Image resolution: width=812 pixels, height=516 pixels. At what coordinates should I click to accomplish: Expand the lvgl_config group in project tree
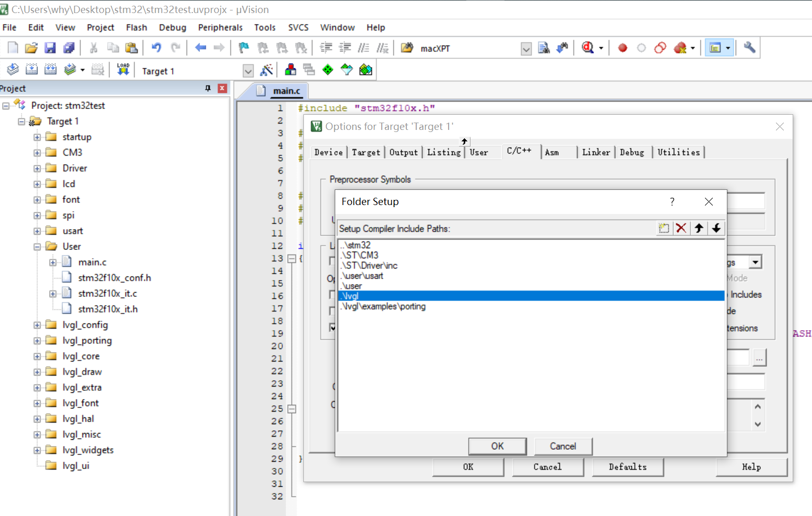coord(37,325)
